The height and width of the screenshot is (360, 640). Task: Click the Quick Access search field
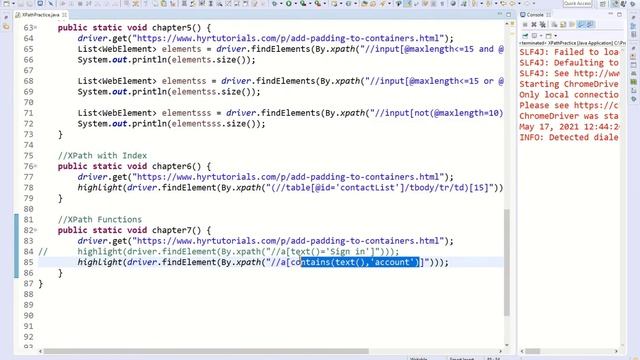point(577,4)
